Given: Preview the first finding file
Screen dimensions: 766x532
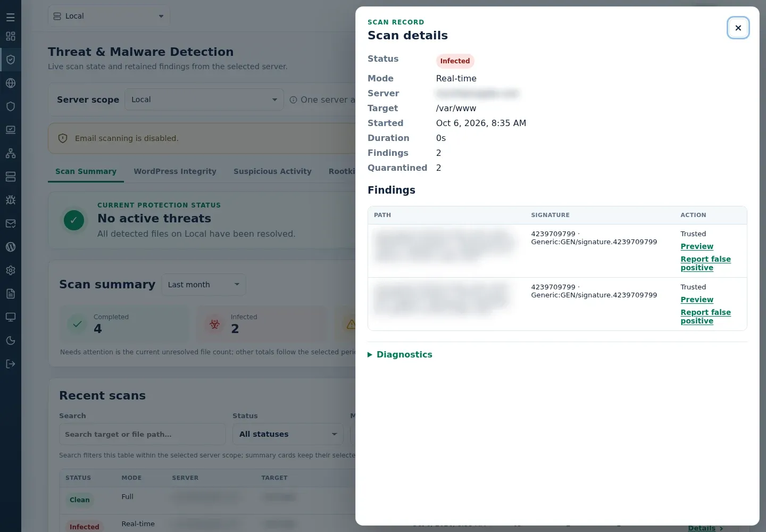Looking at the screenshot, I should 697,246.
